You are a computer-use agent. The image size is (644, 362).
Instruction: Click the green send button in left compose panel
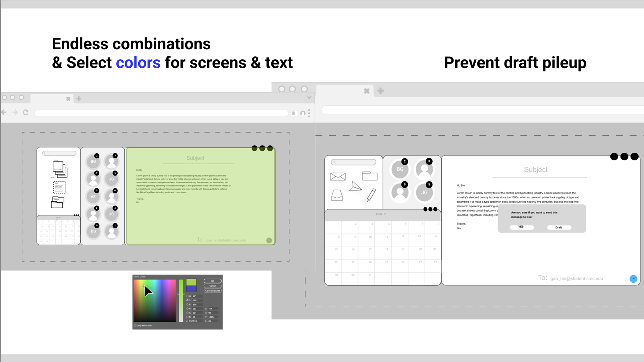click(x=269, y=240)
